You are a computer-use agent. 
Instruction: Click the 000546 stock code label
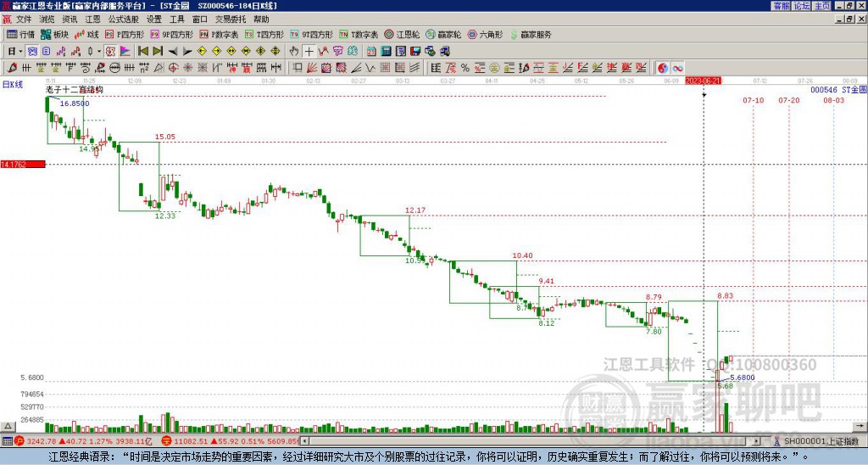[824, 89]
